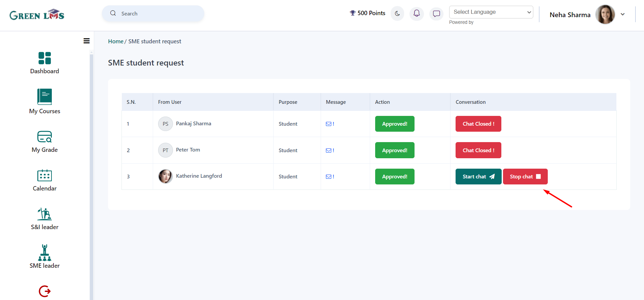The image size is (644, 300).
Task: Collapse the sidebar with hamburger icon
Action: coord(86,41)
